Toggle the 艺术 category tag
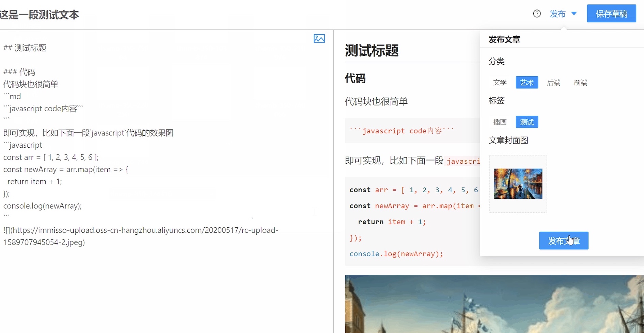This screenshot has height=333, width=644. coord(527,82)
